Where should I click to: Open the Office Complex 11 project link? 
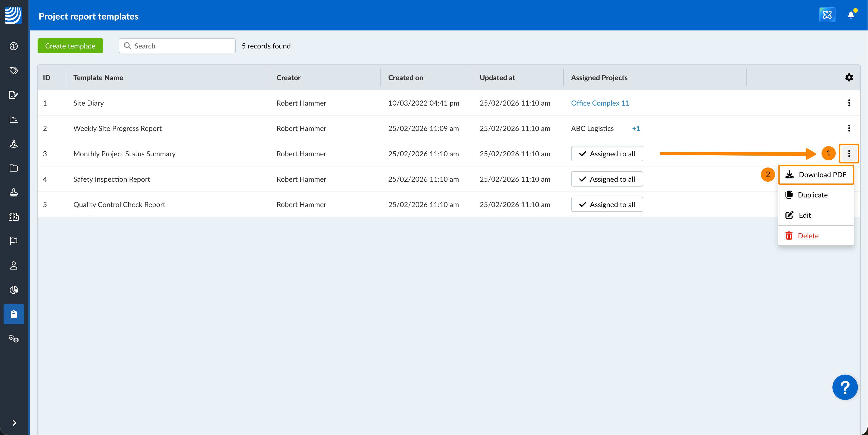(x=600, y=103)
